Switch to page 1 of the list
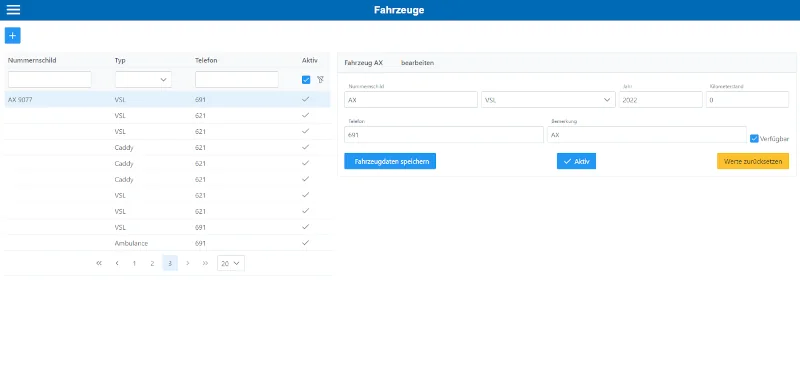The height and width of the screenshot is (386, 800). point(134,263)
